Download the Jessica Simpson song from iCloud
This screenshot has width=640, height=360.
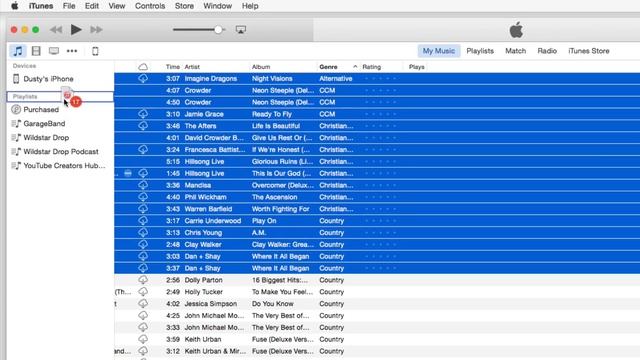[x=143, y=304]
